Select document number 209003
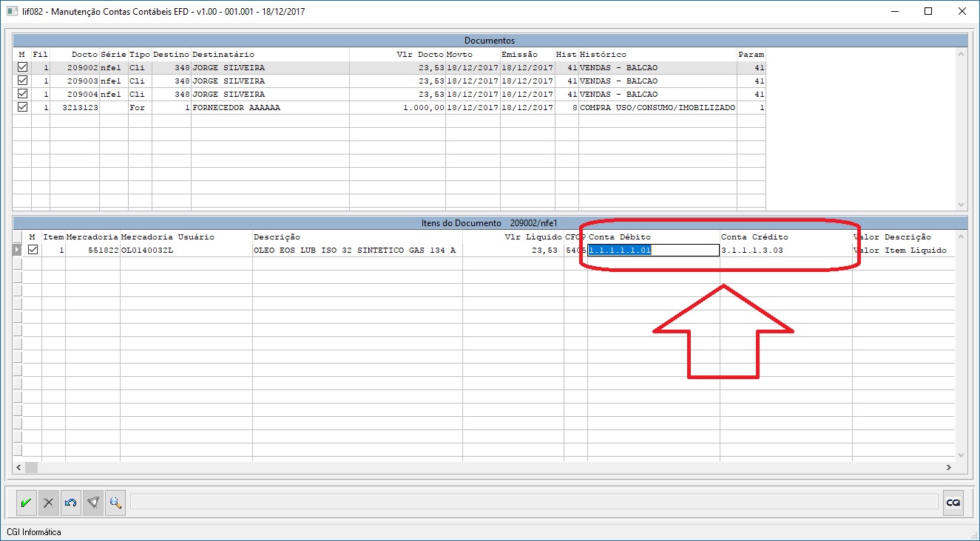Screen dimensions: 980x541 pyautogui.click(x=83, y=81)
